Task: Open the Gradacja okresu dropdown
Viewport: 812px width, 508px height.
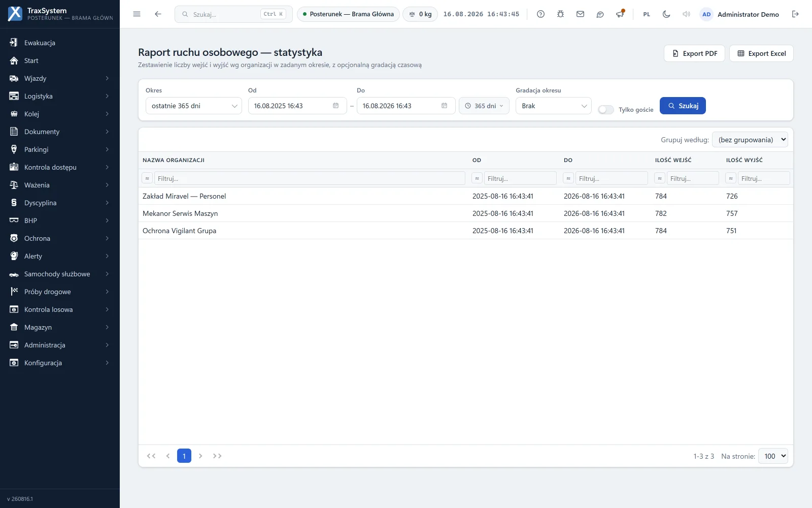Action: 554,106
